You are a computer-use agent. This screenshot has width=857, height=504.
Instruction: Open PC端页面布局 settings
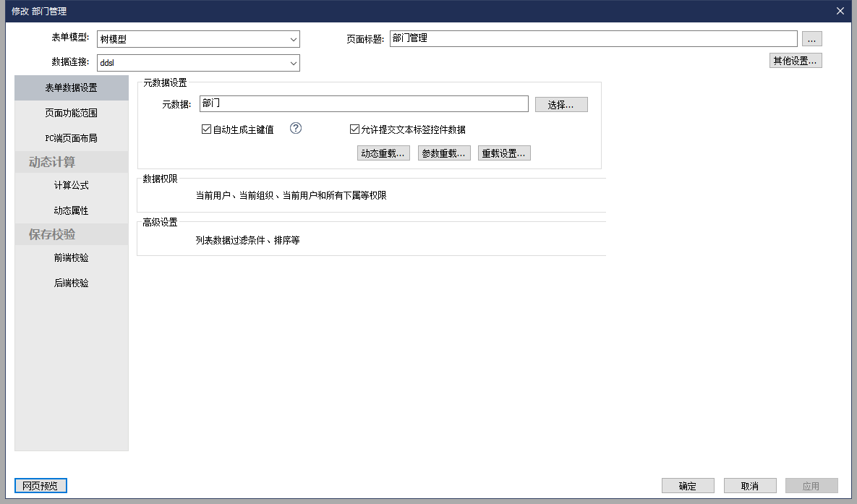[x=71, y=138]
